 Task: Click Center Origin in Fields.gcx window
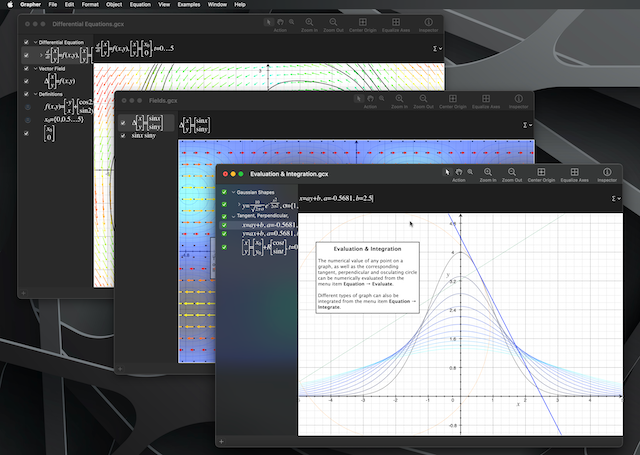(453, 101)
